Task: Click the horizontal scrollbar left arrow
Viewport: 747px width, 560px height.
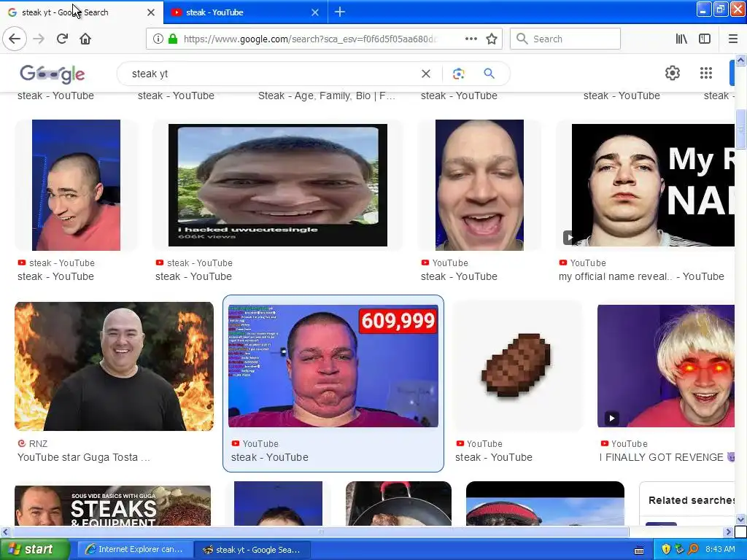Action: (x=5, y=532)
